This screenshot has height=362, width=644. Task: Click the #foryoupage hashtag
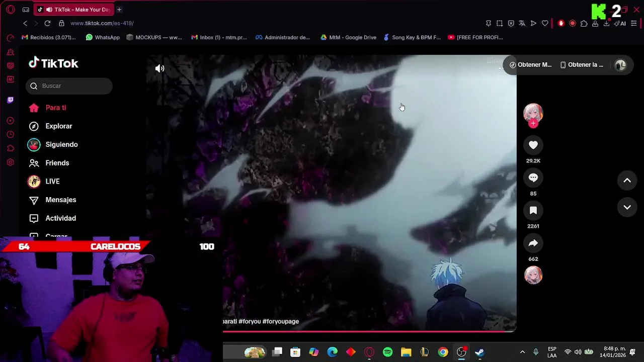tap(281, 321)
